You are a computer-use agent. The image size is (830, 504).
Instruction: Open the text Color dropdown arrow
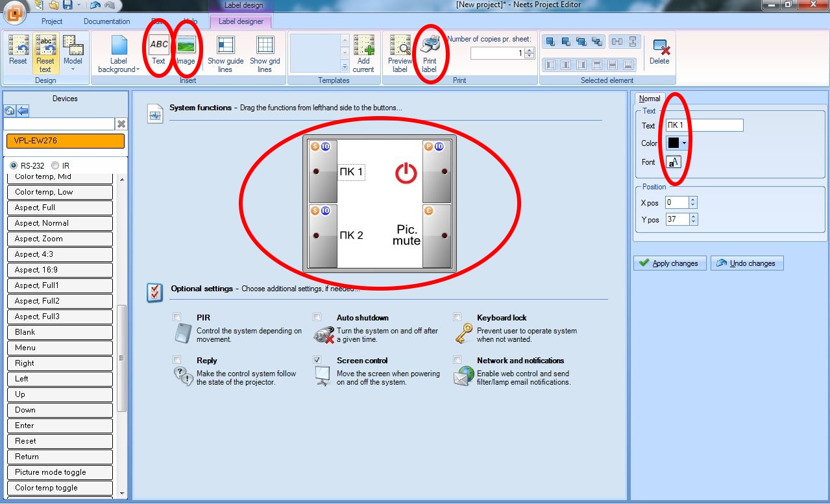click(684, 143)
